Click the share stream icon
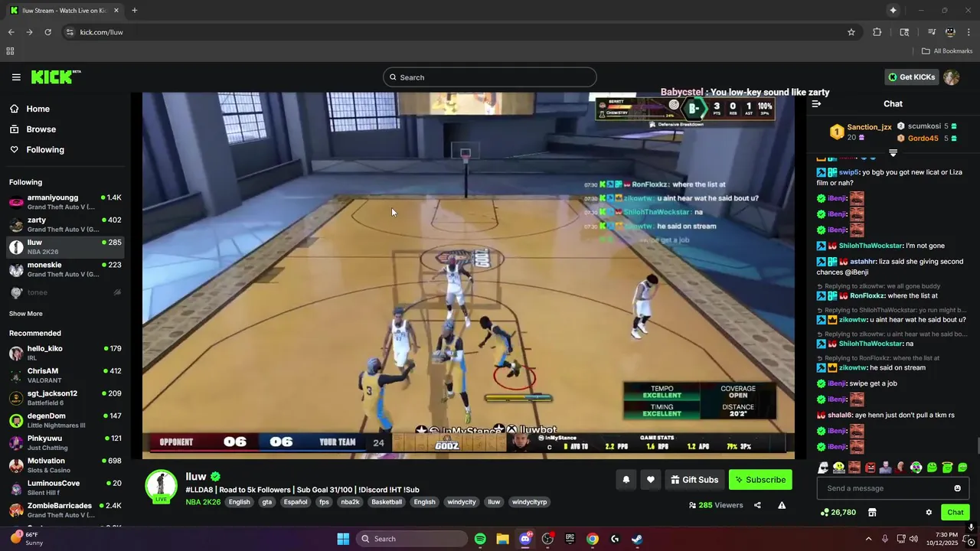The height and width of the screenshot is (551, 980). tap(757, 505)
